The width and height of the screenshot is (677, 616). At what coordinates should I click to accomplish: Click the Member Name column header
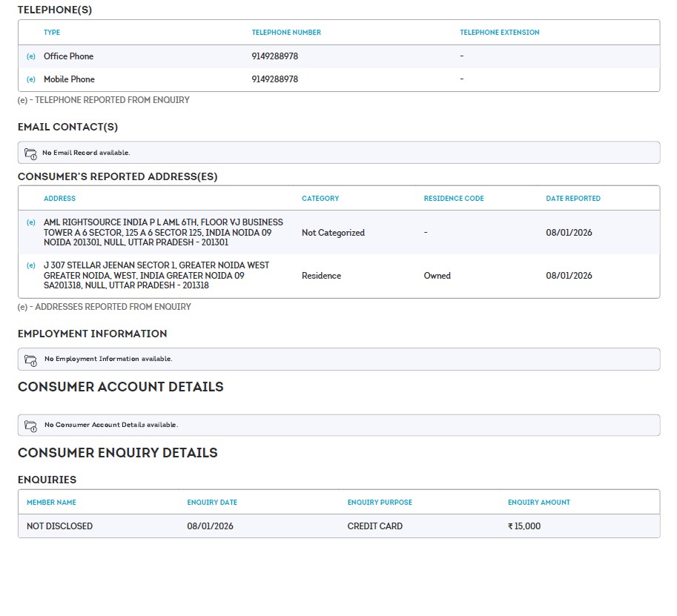click(x=51, y=503)
